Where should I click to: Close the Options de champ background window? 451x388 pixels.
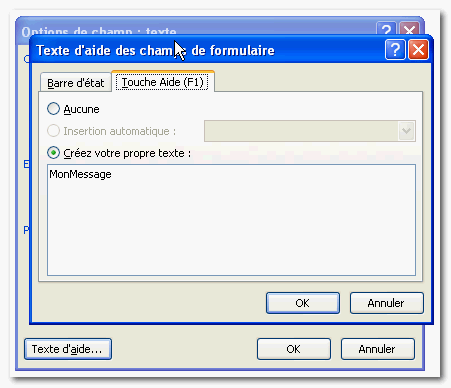[x=409, y=29]
